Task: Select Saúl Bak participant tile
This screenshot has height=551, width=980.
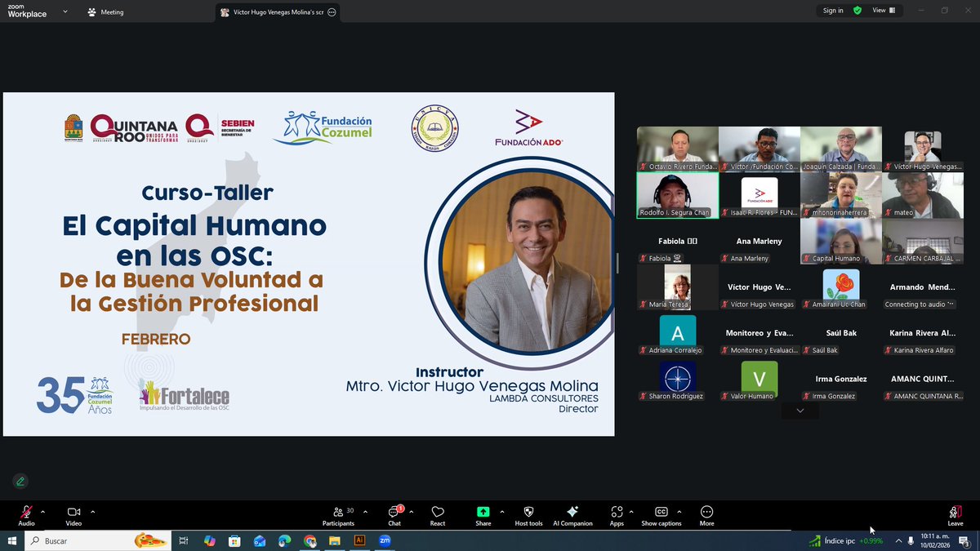Action: click(x=841, y=333)
